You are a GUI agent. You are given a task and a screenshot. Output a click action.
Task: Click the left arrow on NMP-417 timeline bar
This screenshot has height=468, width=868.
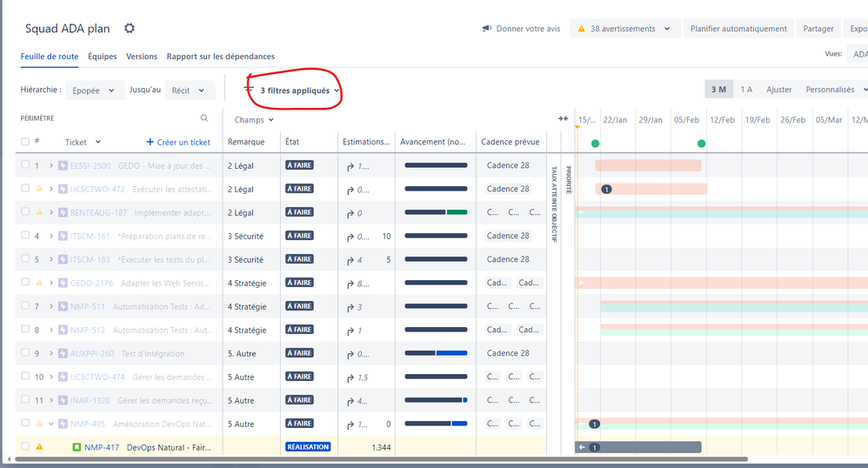click(582, 447)
